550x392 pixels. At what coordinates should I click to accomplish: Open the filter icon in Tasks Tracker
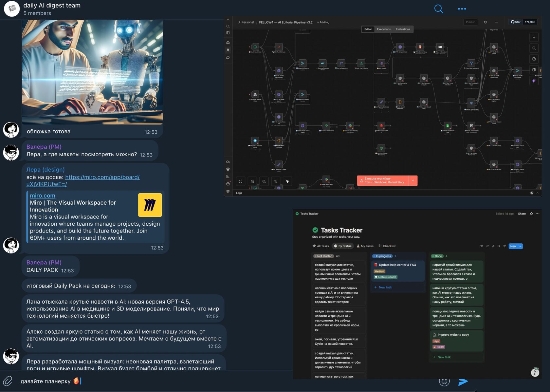[482, 246]
